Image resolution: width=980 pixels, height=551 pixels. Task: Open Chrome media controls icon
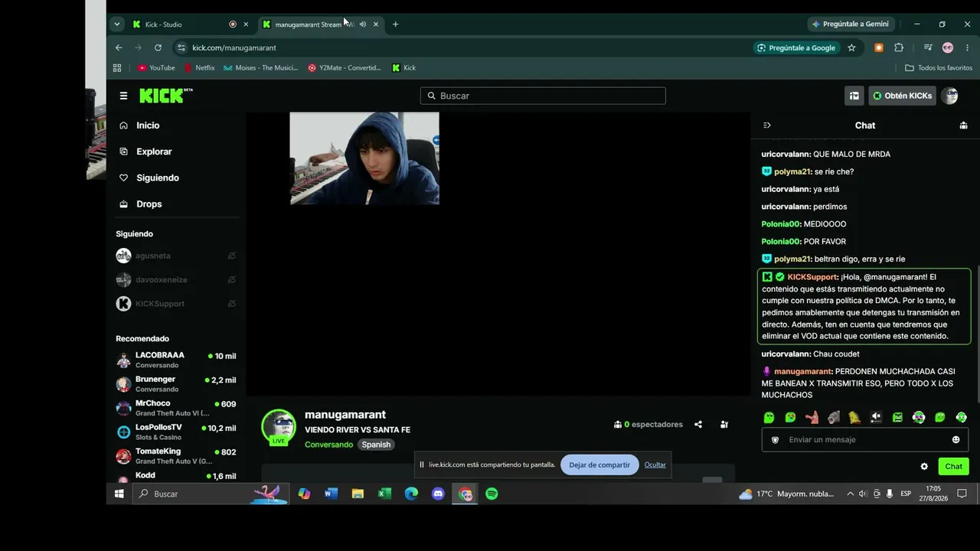pos(928,47)
